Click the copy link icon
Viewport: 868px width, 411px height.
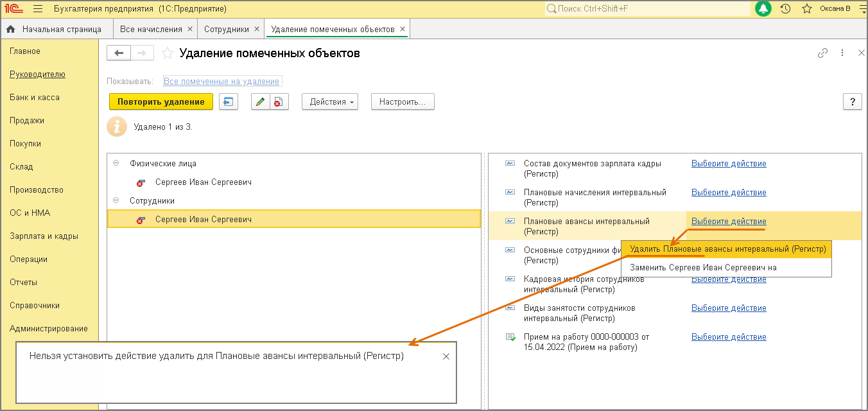click(822, 53)
